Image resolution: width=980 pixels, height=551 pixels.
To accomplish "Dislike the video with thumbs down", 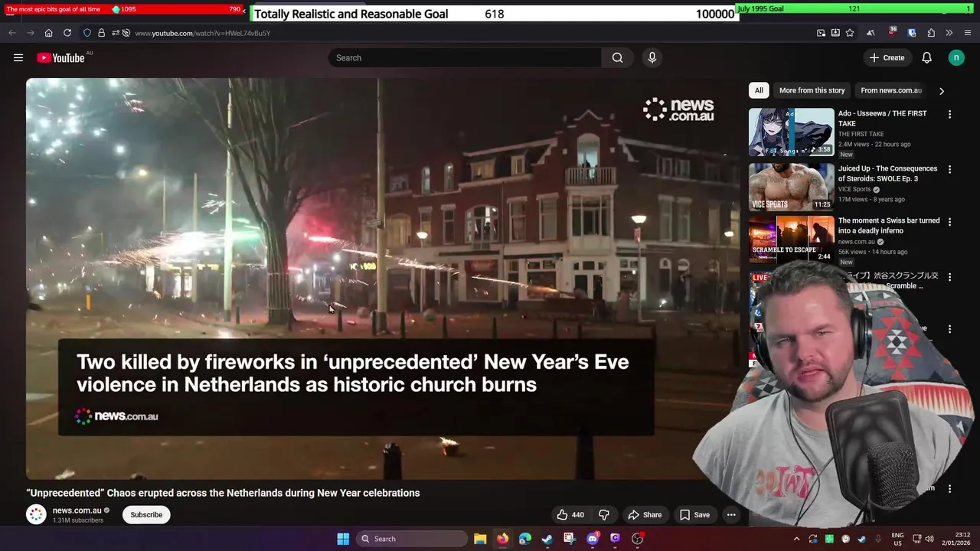I will pos(604,515).
